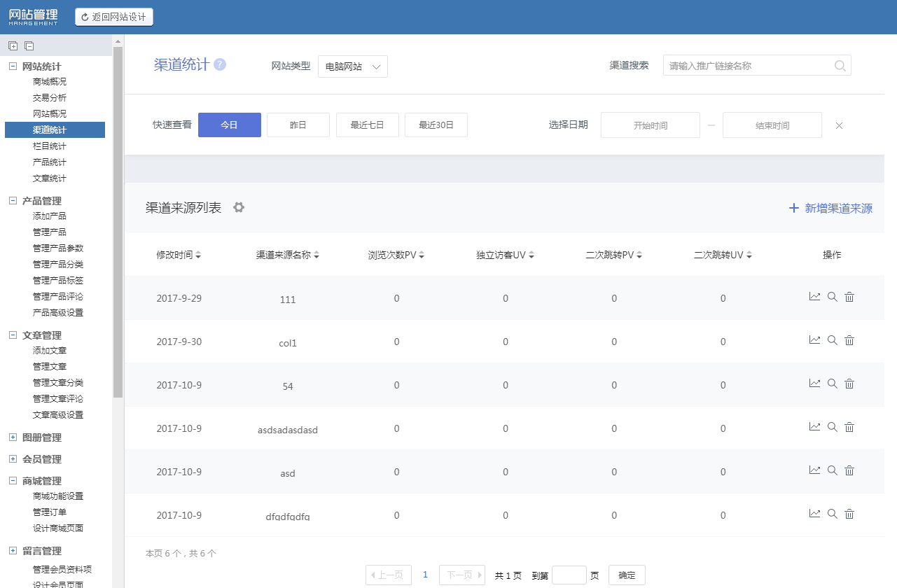Click search magnifier in 渠道搜索 box
The width and height of the screenshot is (897, 588).
[840, 66]
